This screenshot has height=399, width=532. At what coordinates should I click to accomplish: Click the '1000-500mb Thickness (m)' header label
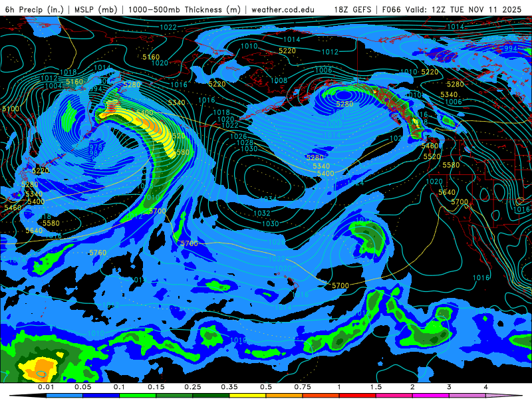[184, 9]
